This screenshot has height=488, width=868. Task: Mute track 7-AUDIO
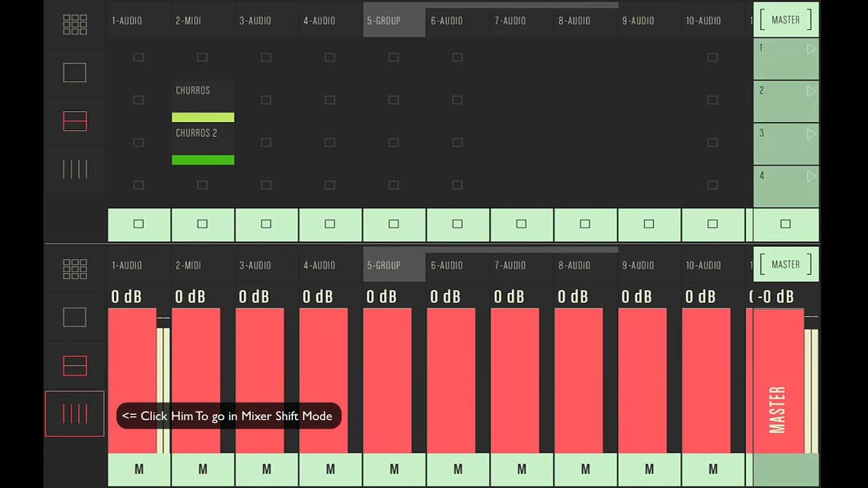[x=521, y=469]
